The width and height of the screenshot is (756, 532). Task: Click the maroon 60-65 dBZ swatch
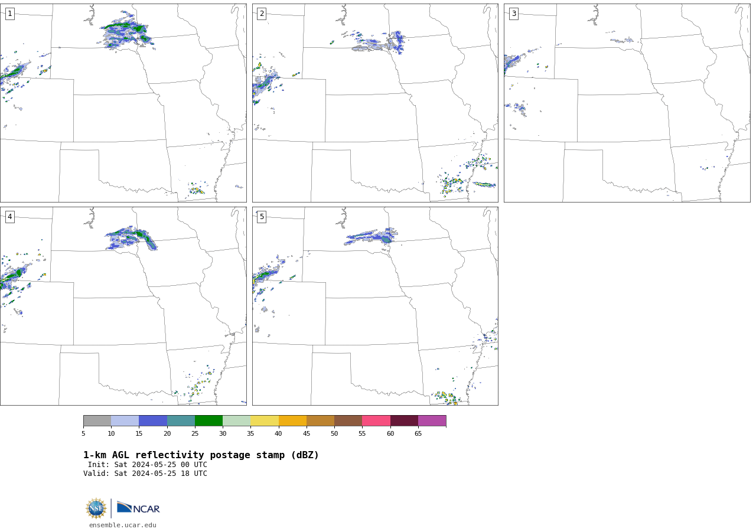(404, 420)
